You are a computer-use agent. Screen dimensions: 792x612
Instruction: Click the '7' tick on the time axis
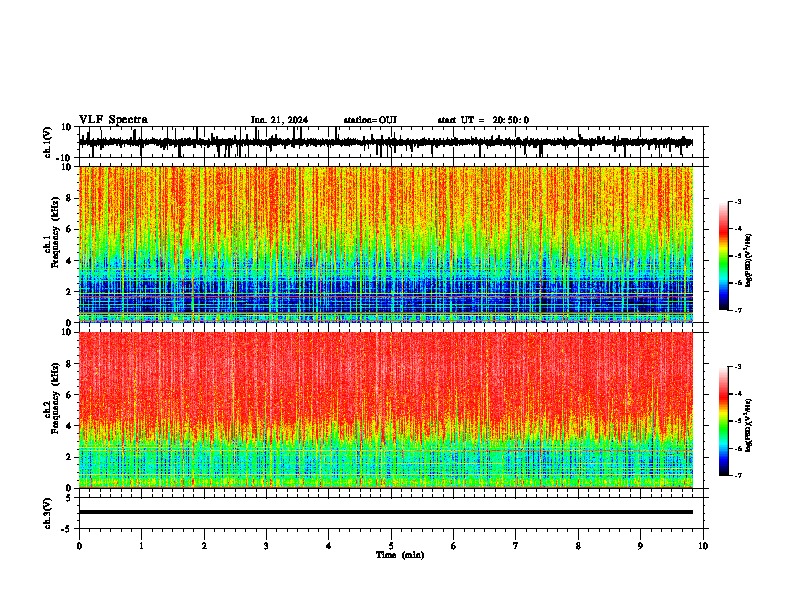pyautogui.click(x=516, y=546)
